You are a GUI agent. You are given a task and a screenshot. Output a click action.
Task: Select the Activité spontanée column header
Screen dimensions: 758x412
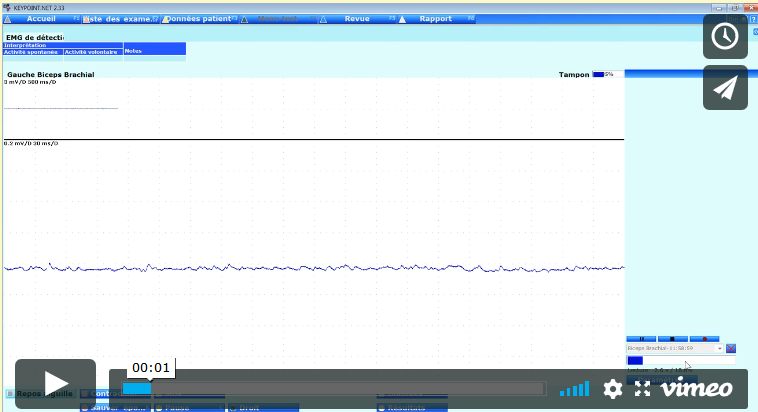pyautogui.click(x=32, y=51)
